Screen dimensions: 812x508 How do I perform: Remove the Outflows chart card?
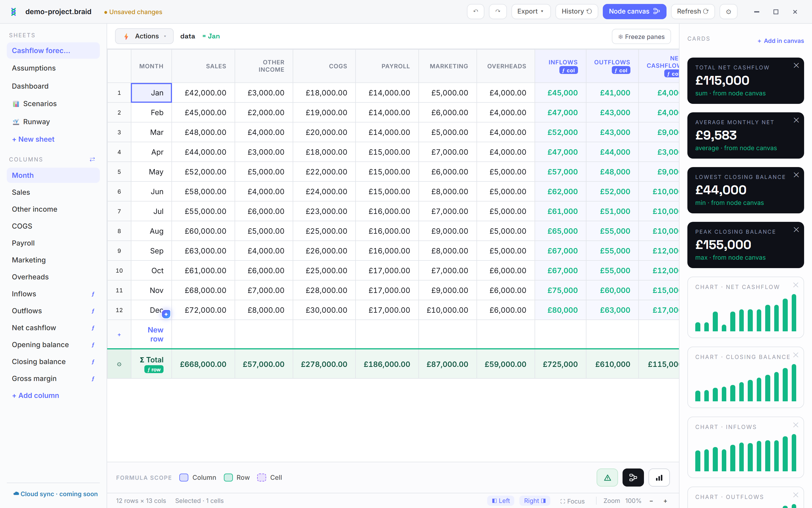(796, 495)
